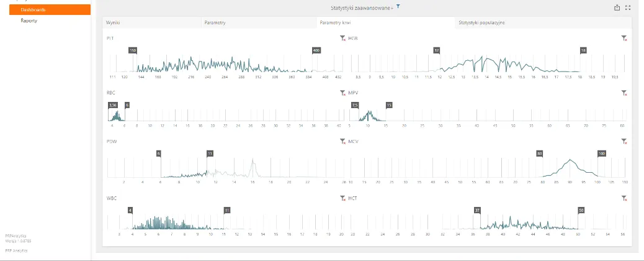Clear the PLT chart filter
This screenshot has height=261, width=644.
(x=342, y=39)
